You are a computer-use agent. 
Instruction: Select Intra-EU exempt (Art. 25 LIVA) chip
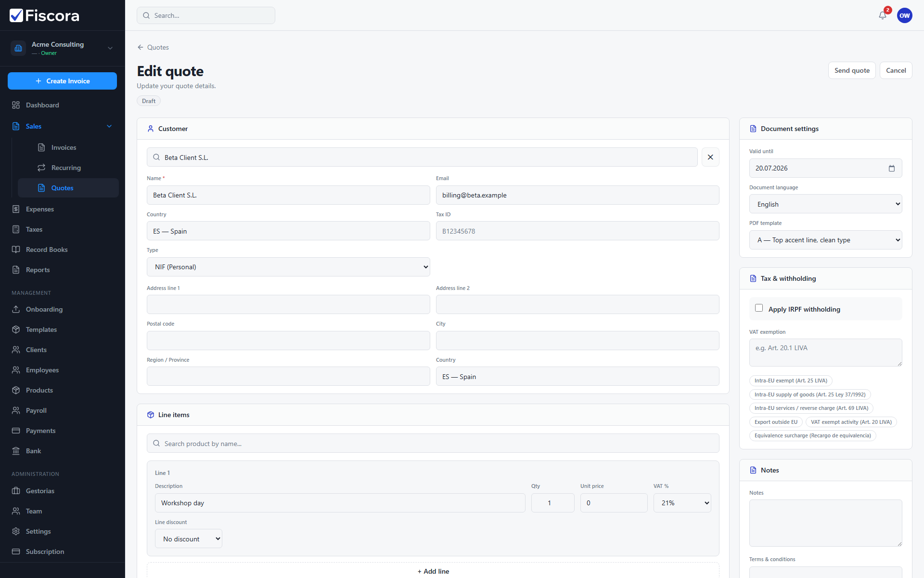pos(791,381)
